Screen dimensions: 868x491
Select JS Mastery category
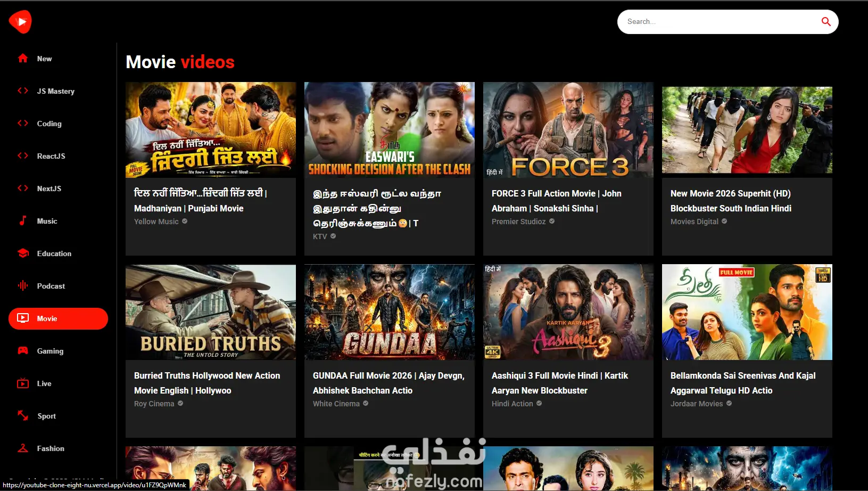(x=58, y=91)
